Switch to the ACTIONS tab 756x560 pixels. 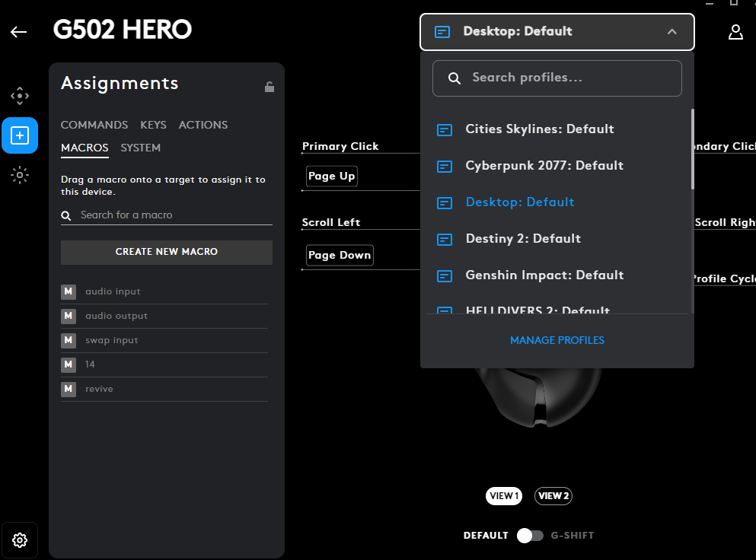pyautogui.click(x=203, y=125)
